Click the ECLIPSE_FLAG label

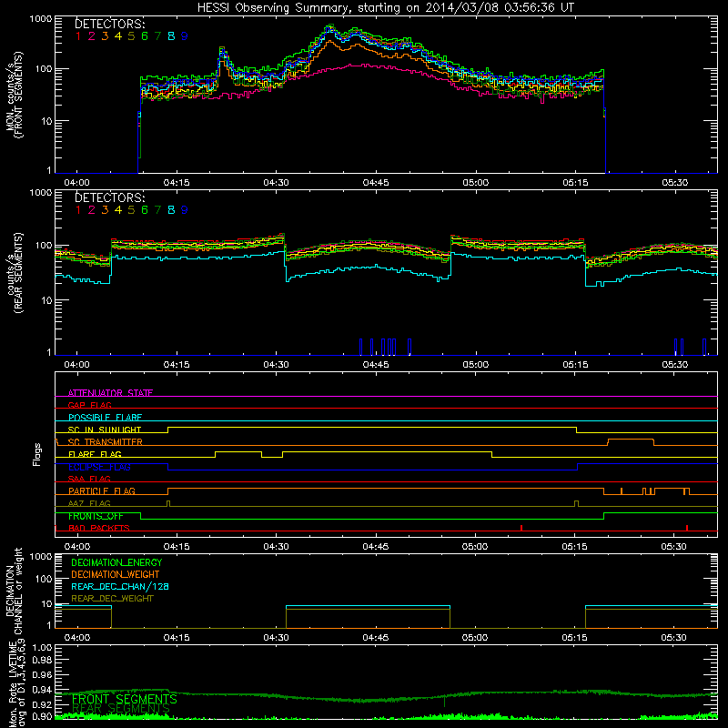coord(99,467)
